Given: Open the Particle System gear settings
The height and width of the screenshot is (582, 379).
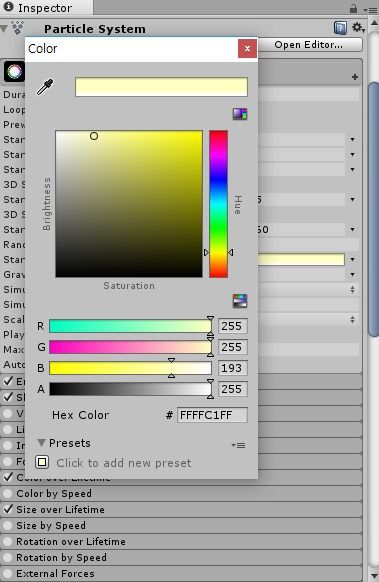Looking at the screenshot, I should tap(358, 27).
